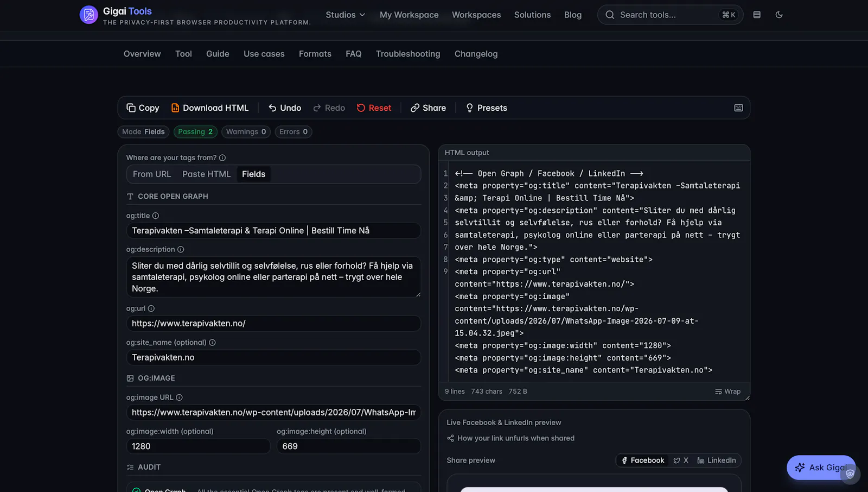Copy the generated HTML
Image resolution: width=868 pixels, height=492 pixels.
click(143, 108)
